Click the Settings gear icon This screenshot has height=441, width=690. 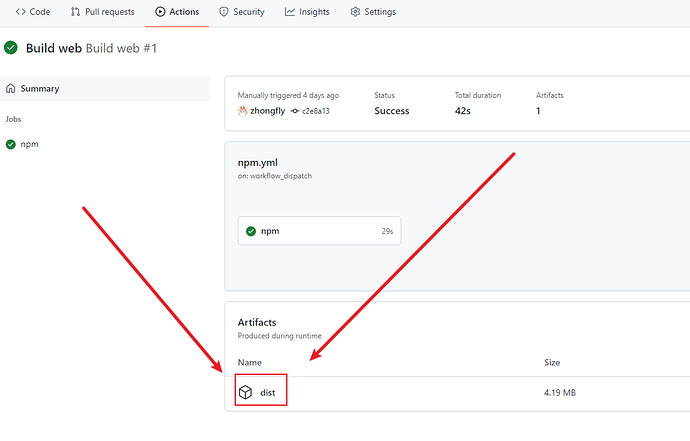pos(355,12)
